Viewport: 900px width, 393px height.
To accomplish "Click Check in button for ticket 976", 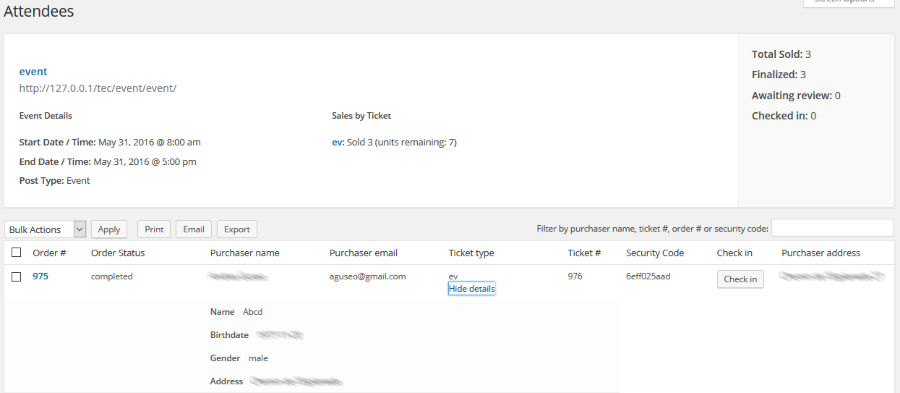I will coord(740,279).
